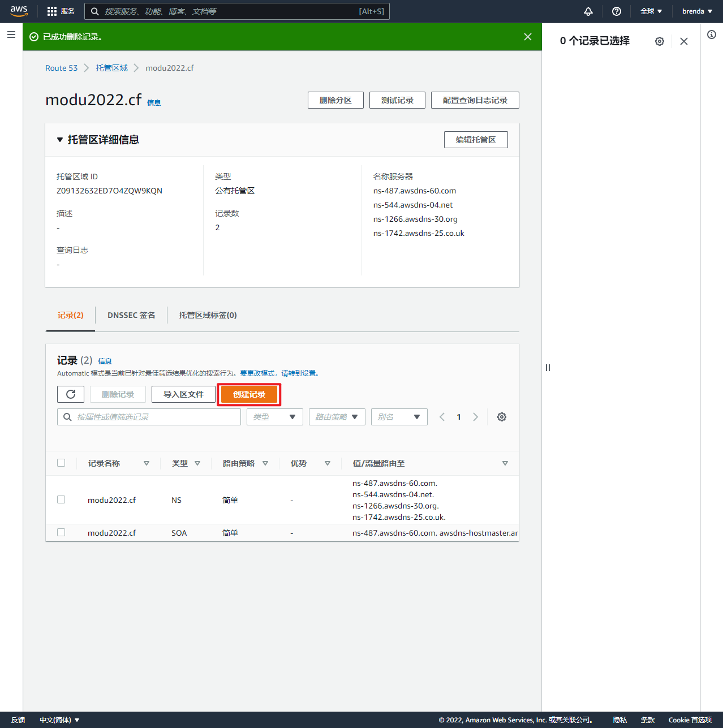
Task: Open info link beside modu2022.cf title
Action: 154,102
